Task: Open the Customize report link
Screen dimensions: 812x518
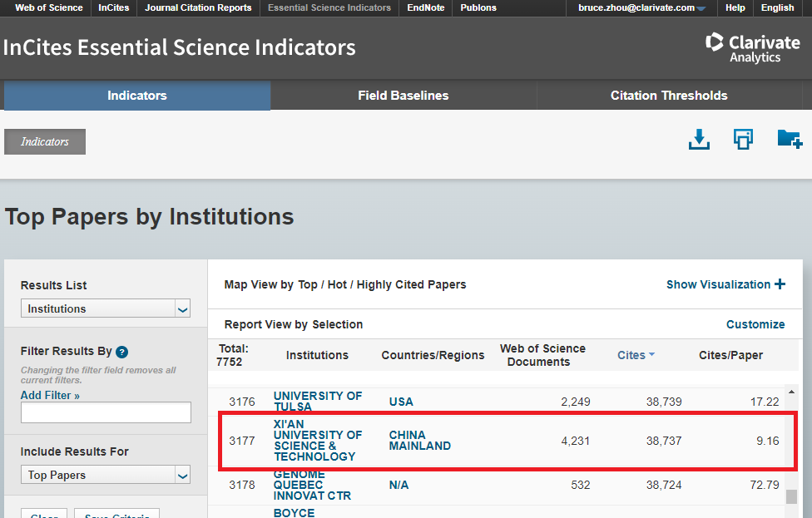Action: (755, 324)
